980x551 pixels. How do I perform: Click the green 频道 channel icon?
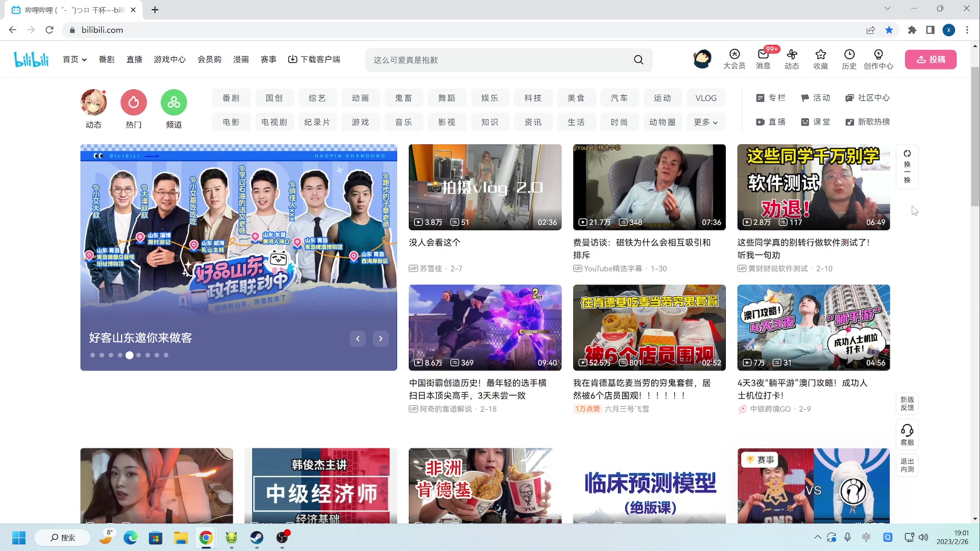tap(174, 103)
